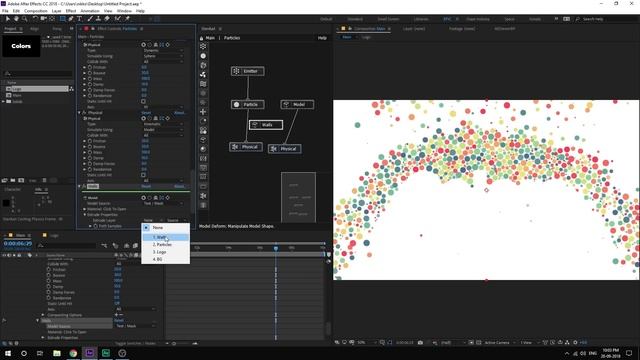Image resolution: width=640 pixels, height=360 pixels.
Task: Open Task View on the taskbar
Action: (40, 353)
